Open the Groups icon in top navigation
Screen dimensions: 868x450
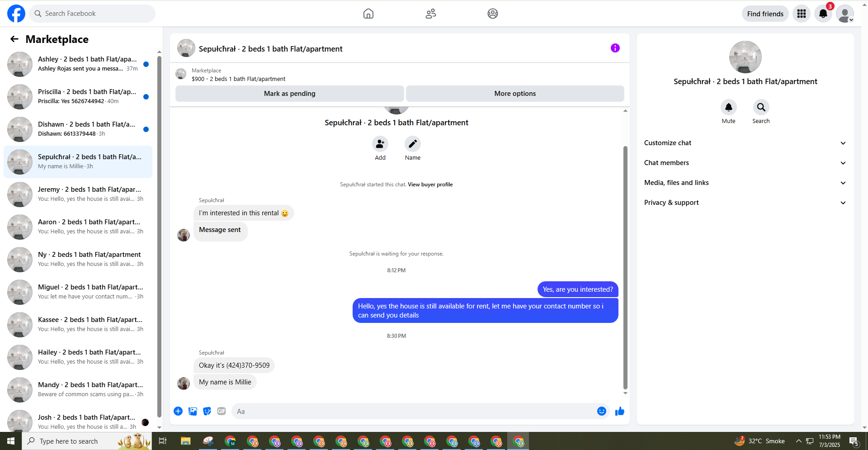493,14
